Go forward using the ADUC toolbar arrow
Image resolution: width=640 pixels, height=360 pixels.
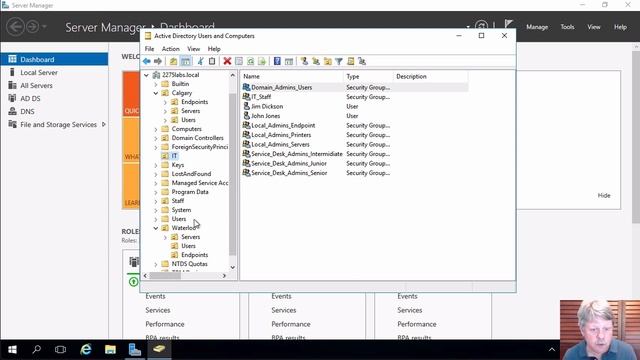point(158,61)
